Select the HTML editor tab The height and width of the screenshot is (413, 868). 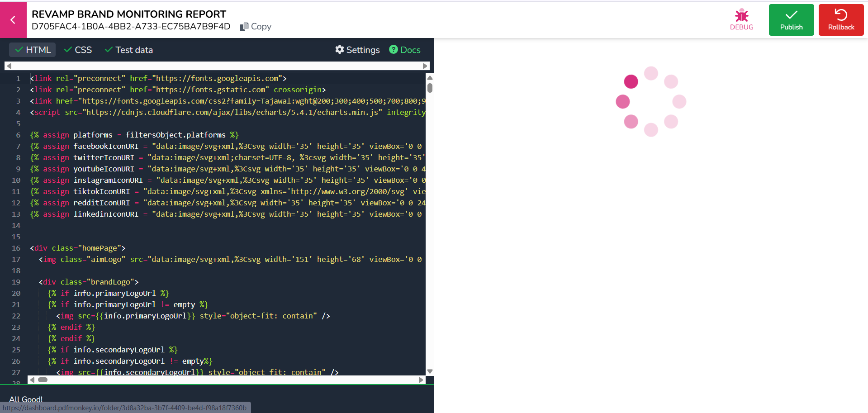click(x=38, y=50)
